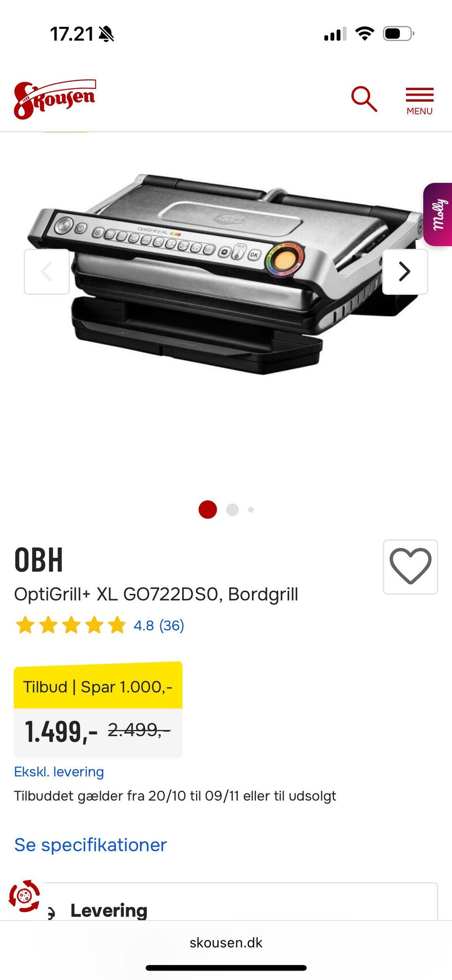Open the hamburger MENU

point(420,101)
